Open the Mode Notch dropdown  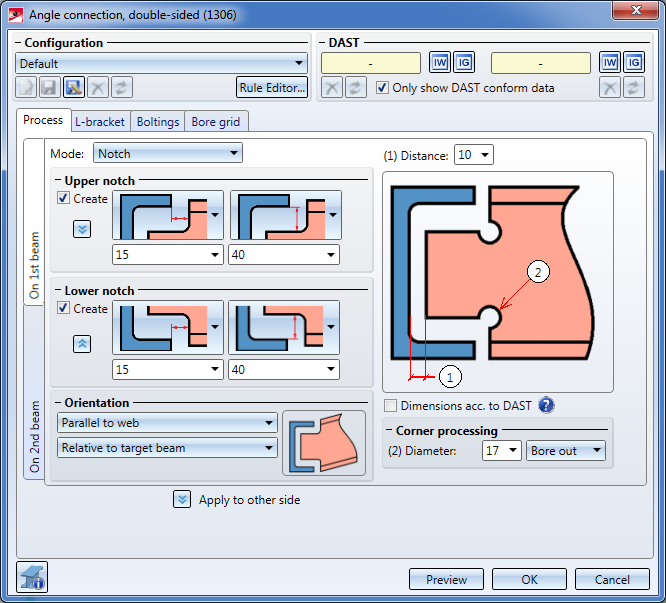point(168,153)
